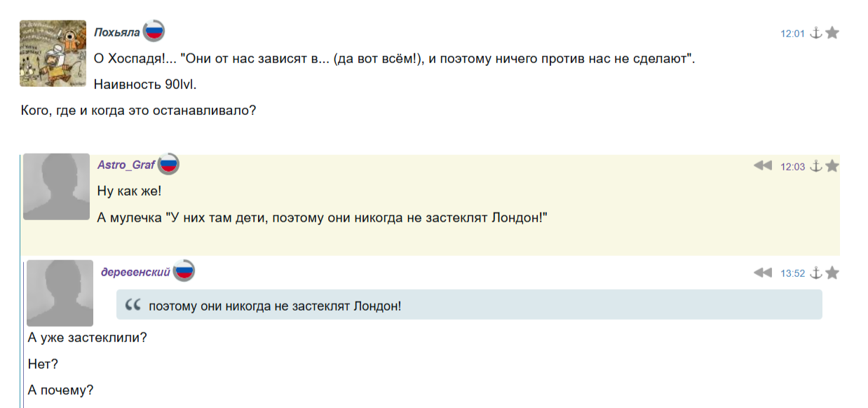Click the flag badge next to деревенский
Screen dimensions: 868x408
pyautogui.click(x=184, y=271)
